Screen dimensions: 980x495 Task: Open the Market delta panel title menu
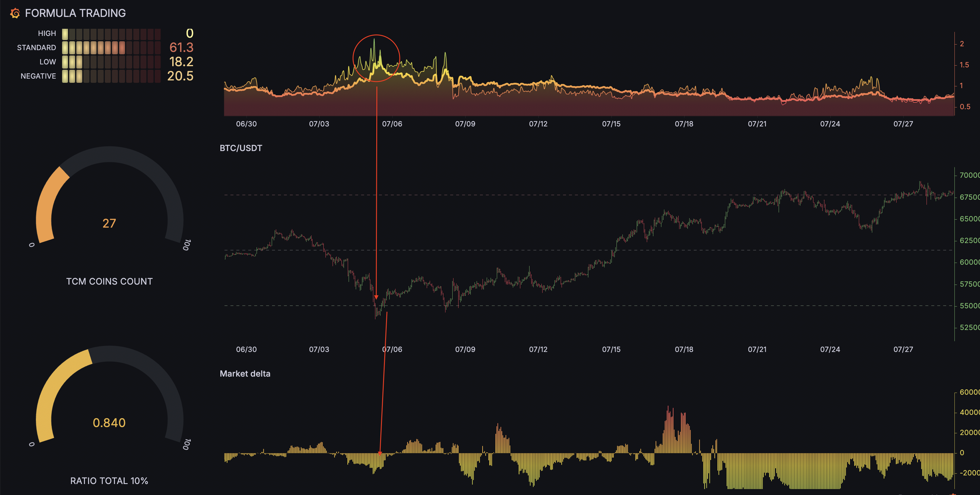245,373
